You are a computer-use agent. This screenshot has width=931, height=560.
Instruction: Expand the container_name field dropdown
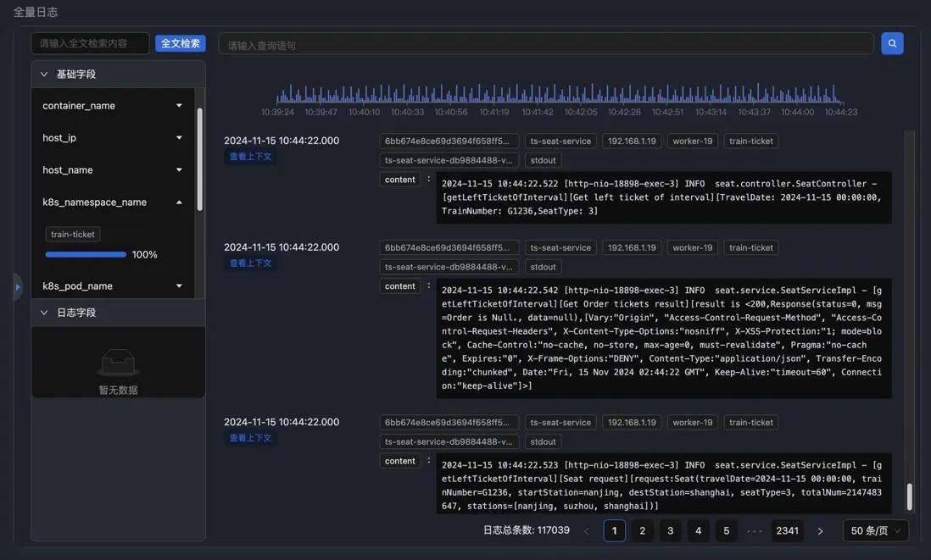click(179, 106)
